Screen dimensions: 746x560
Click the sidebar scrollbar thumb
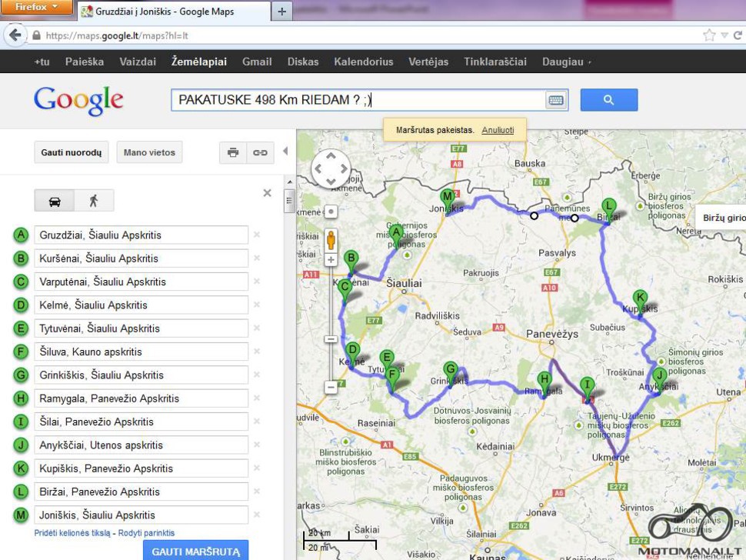click(x=289, y=201)
